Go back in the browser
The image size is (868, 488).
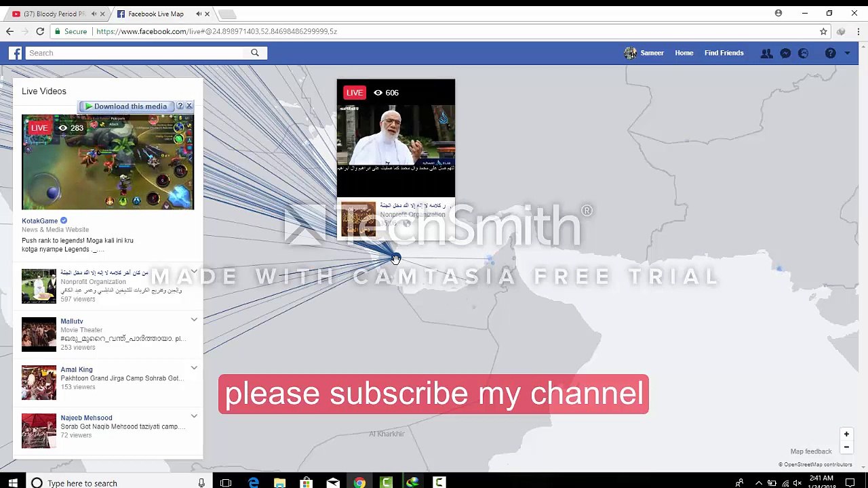(9, 31)
